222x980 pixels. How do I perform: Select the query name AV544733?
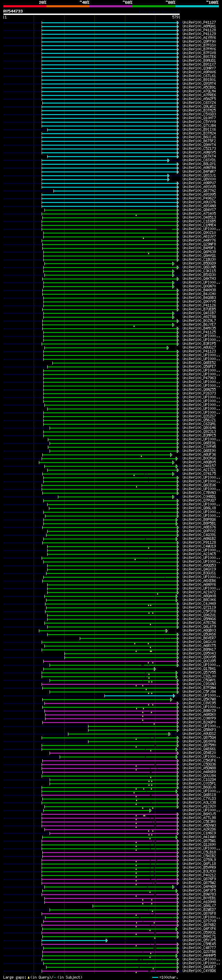13,11
